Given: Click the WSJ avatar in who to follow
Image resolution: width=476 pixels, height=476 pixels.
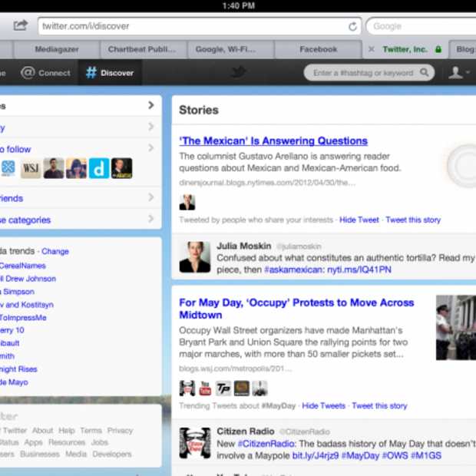Looking at the screenshot, I should click(x=31, y=168).
